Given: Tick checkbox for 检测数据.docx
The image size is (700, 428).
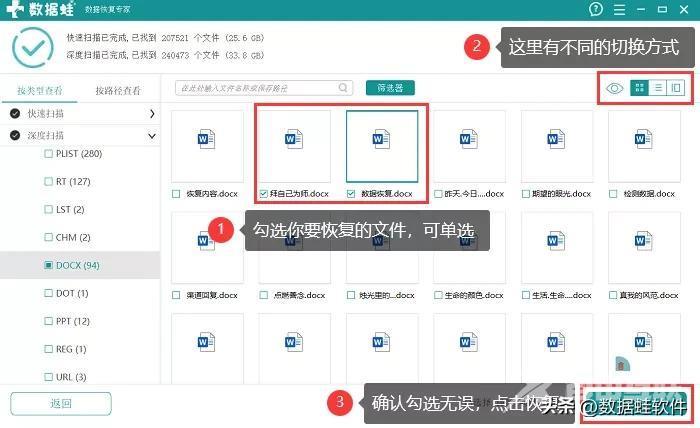Looking at the screenshot, I should pos(613,194).
